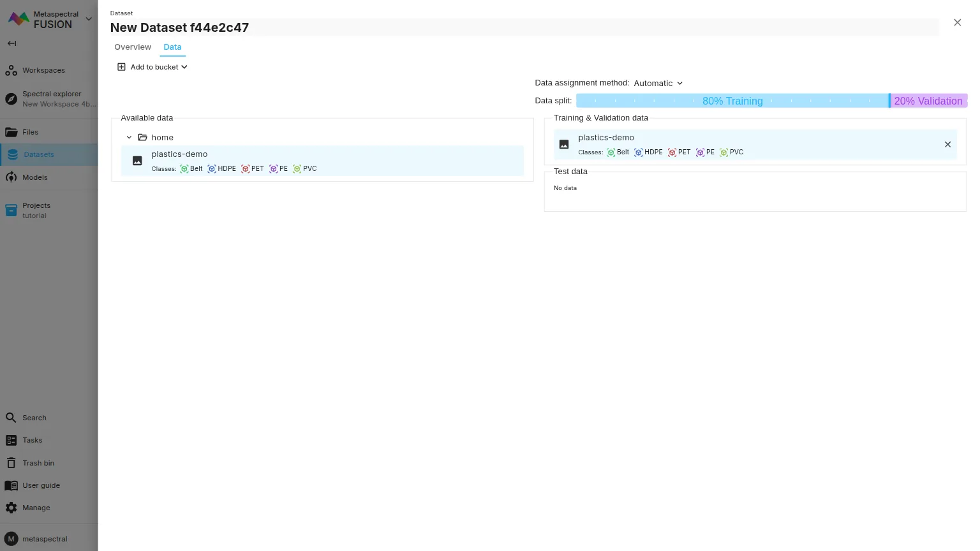Click the data split slider handle
This screenshot has height=551, width=980.
889,101
